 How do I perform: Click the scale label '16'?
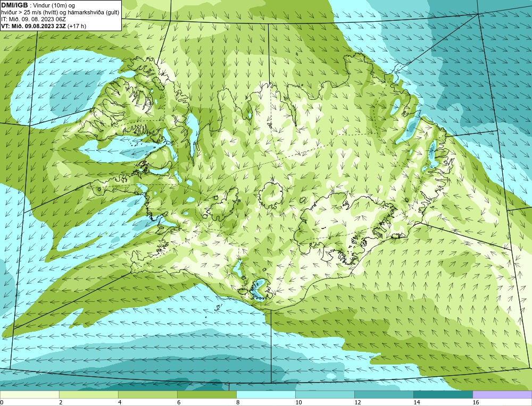click(x=475, y=402)
